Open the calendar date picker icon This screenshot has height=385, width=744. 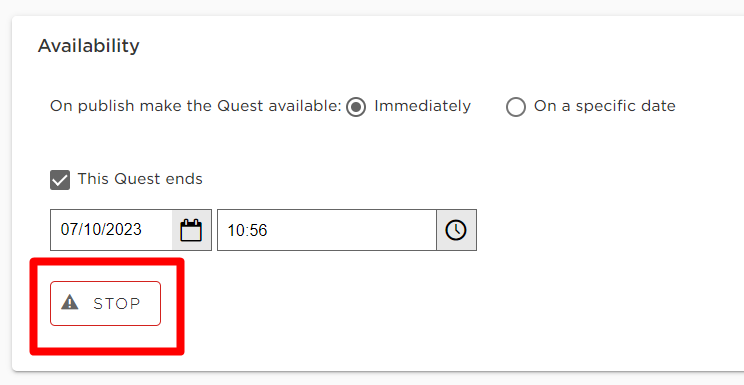191,230
